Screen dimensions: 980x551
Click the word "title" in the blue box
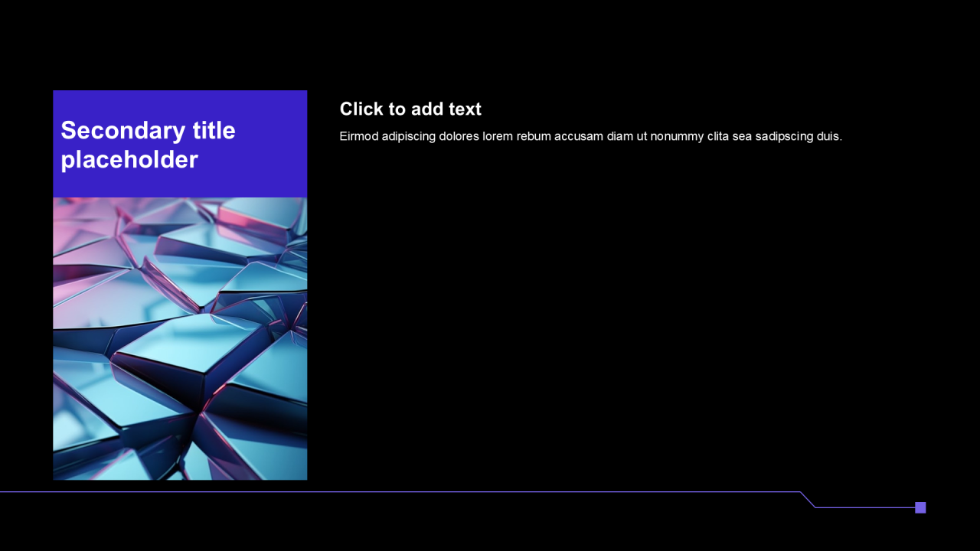[213, 130]
